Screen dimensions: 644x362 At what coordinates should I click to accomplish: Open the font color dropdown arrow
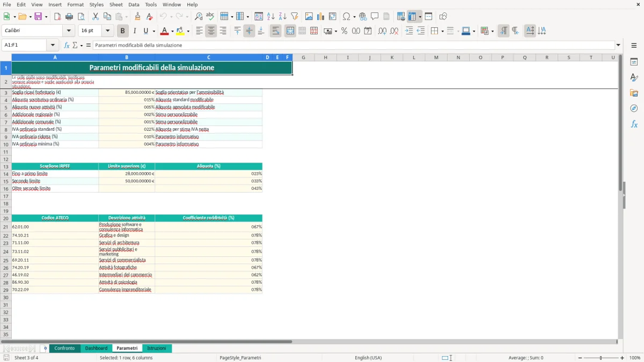pos(172,31)
